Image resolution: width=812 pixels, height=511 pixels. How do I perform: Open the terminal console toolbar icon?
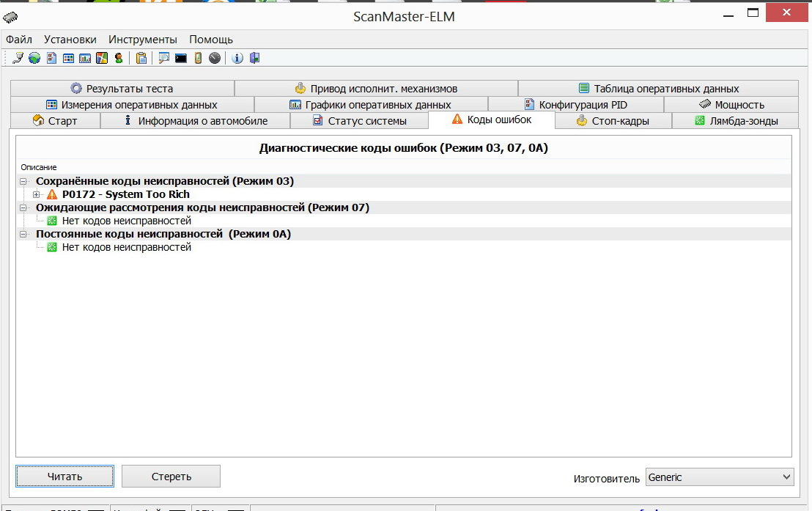[181, 58]
